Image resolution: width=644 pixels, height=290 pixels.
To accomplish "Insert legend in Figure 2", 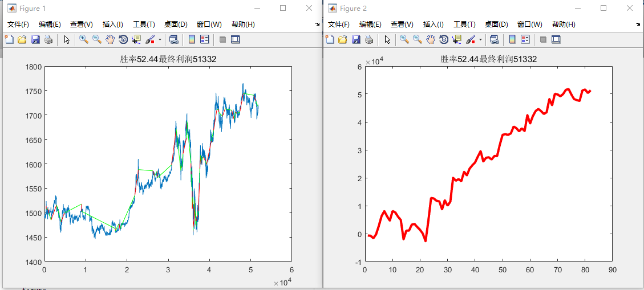I will click(525, 39).
